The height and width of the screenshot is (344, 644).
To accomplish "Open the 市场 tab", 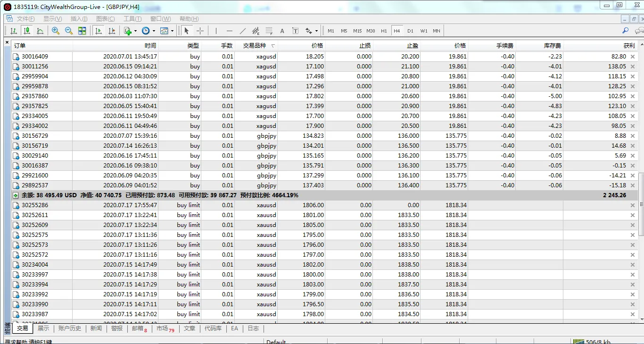I will tap(165, 328).
